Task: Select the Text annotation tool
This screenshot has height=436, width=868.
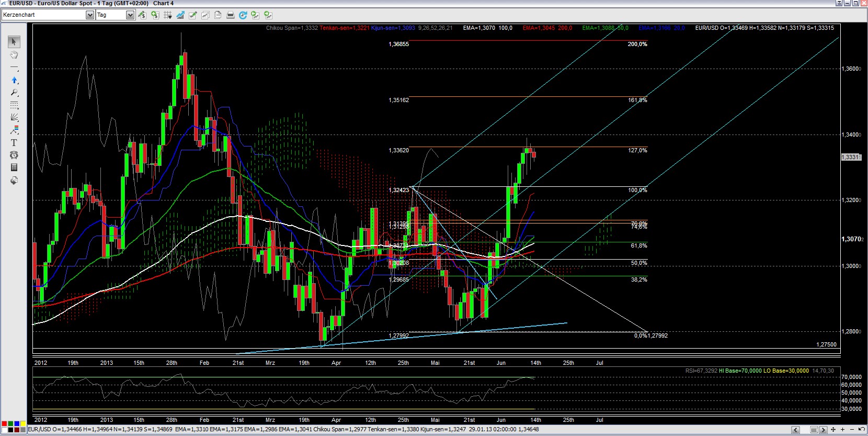Action: click(14, 143)
